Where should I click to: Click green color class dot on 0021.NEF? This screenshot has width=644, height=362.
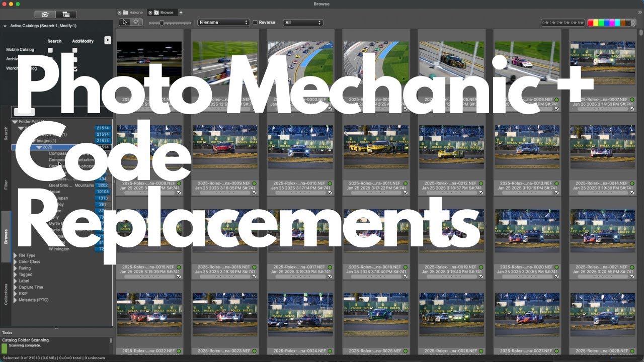click(x=632, y=267)
